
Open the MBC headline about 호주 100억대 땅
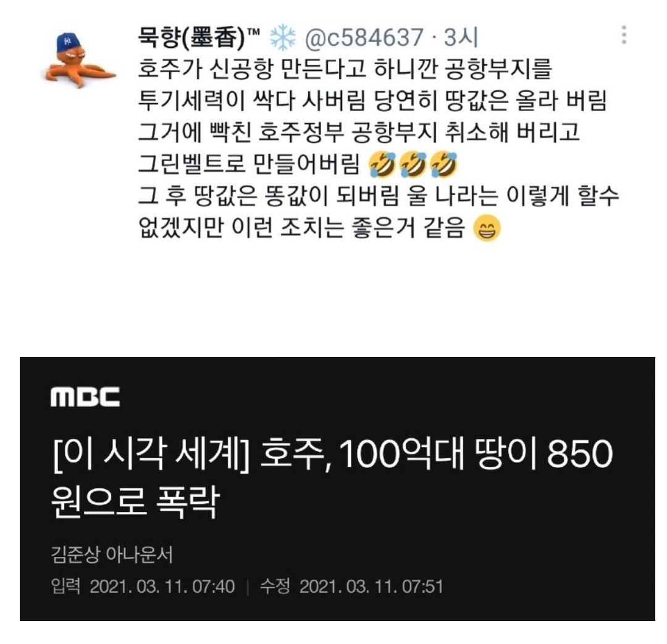(332, 477)
